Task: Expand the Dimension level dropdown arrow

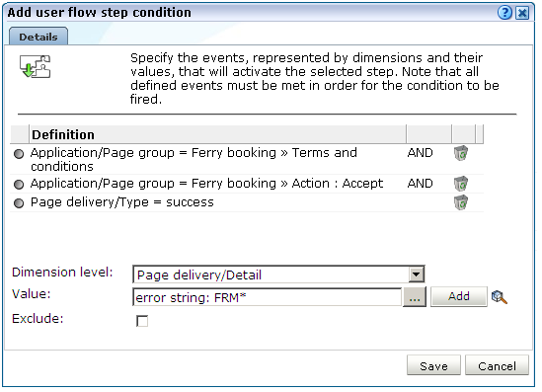Action: [417, 274]
